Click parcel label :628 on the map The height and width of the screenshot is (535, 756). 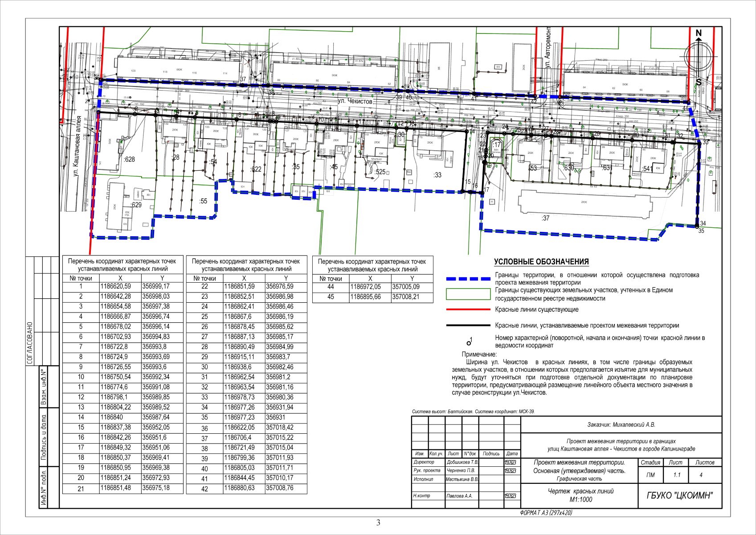click(129, 159)
